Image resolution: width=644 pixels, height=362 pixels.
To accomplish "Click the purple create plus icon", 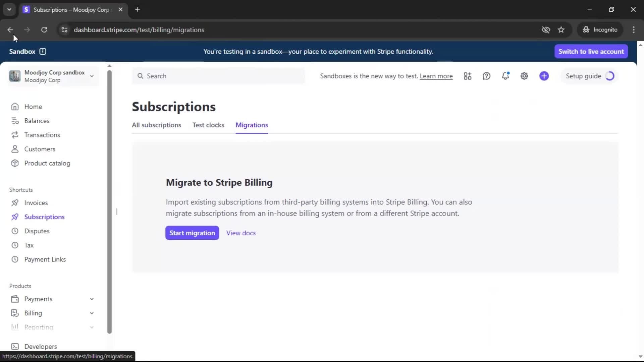I will 544,76.
